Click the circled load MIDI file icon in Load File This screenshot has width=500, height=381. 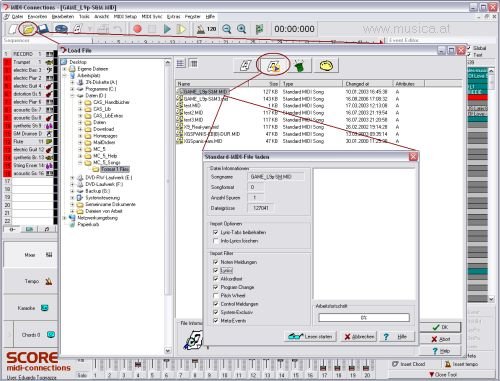(x=273, y=66)
